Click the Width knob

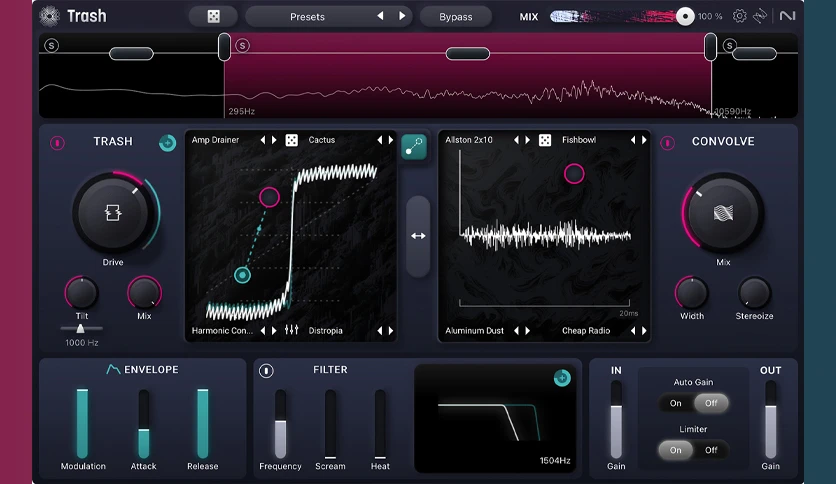[692, 293]
